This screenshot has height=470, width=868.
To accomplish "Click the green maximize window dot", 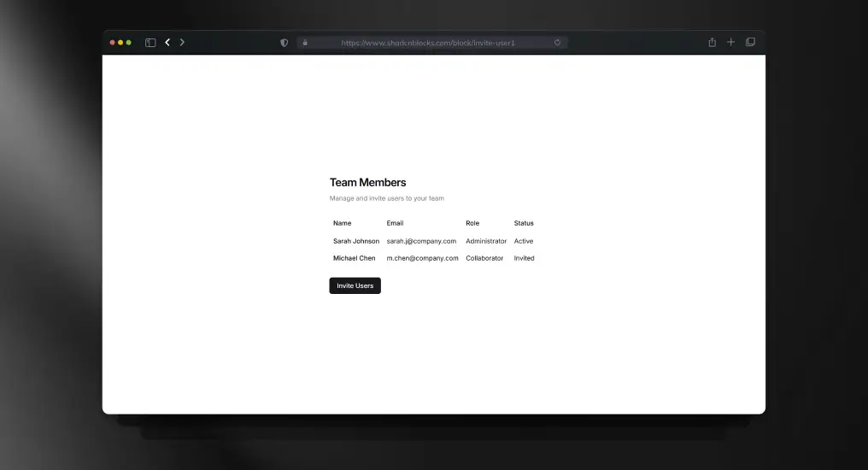I will pos(128,43).
